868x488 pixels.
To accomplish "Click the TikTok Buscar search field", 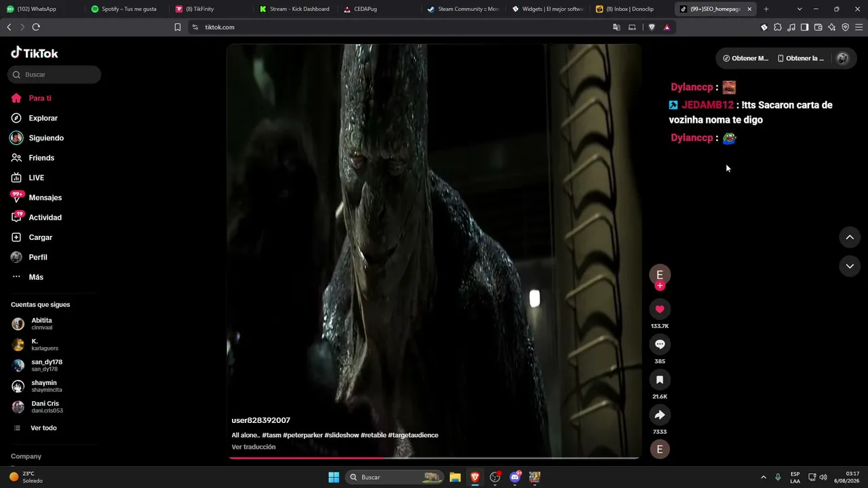I will (x=54, y=75).
